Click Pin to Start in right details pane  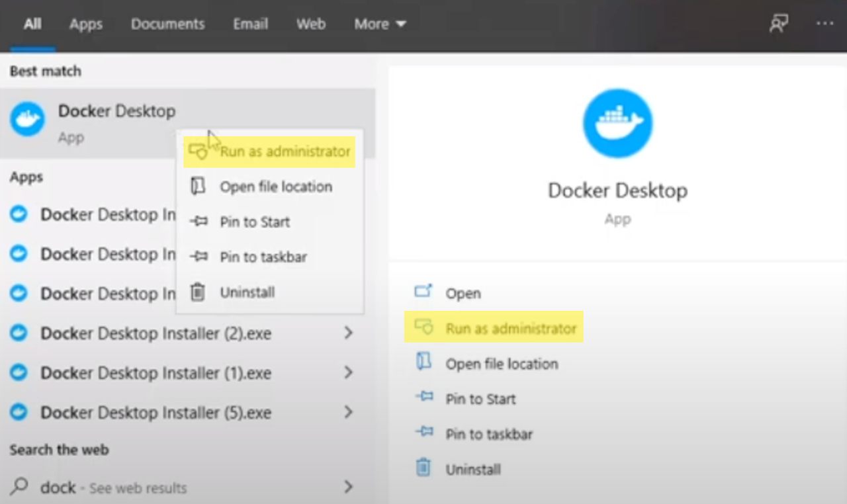click(480, 399)
